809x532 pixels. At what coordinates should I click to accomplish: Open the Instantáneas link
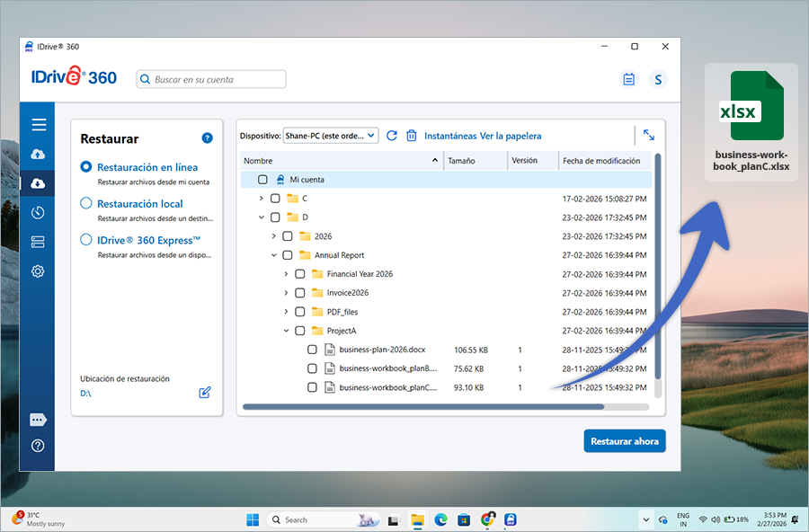[x=449, y=136]
